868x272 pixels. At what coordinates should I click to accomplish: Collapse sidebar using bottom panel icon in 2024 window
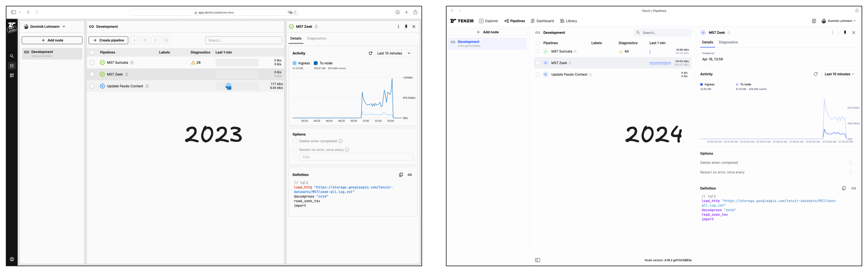537,260
